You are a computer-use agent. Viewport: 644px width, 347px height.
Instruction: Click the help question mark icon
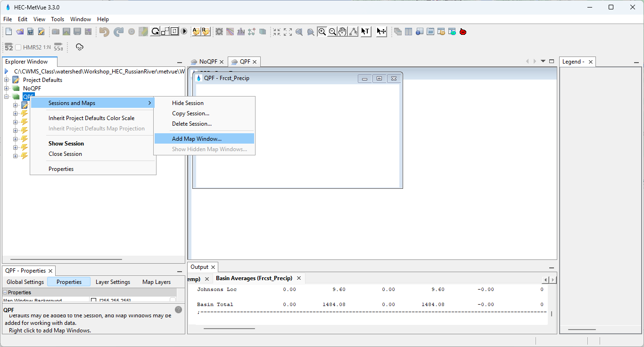(178, 309)
